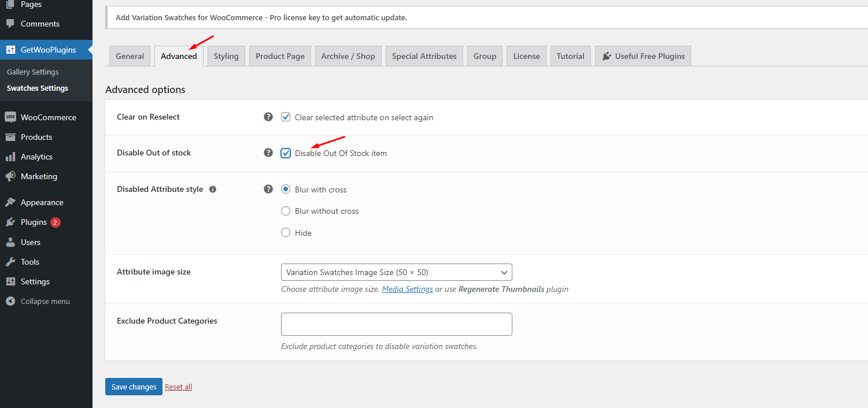
Task: Switch to the Advanced tab
Action: click(179, 56)
